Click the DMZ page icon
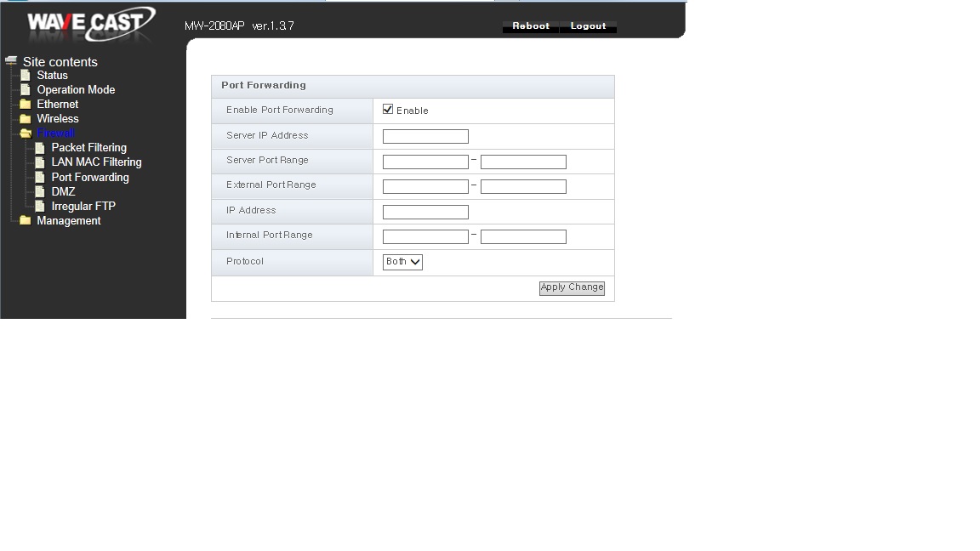Viewport: 980px width, 551px height. coord(40,191)
